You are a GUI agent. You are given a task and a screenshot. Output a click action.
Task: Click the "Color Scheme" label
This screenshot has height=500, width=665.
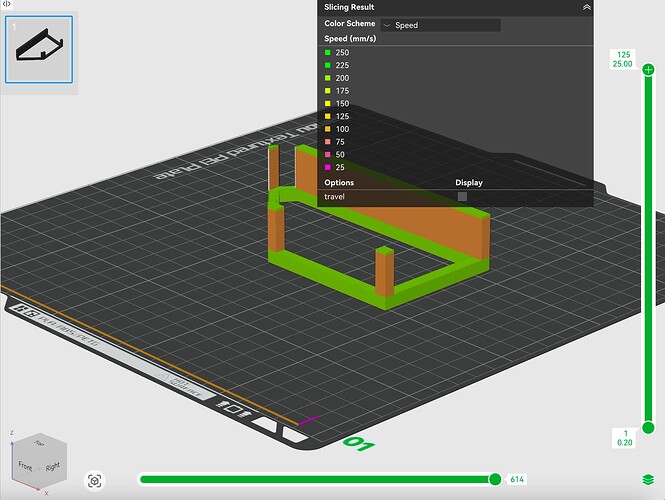pyautogui.click(x=349, y=24)
